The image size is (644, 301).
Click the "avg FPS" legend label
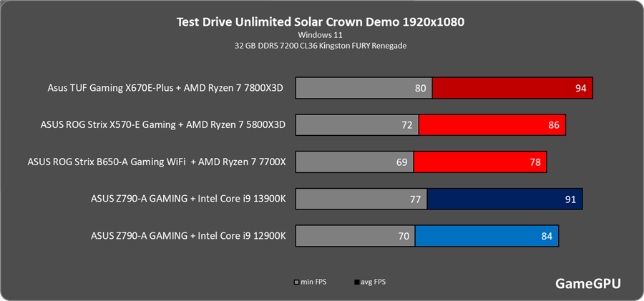pyautogui.click(x=374, y=282)
